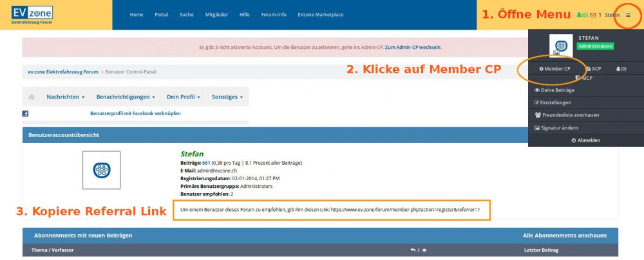Open Forum-Info in the top navigation
Viewport: 644px width, 260px height.
tap(274, 15)
